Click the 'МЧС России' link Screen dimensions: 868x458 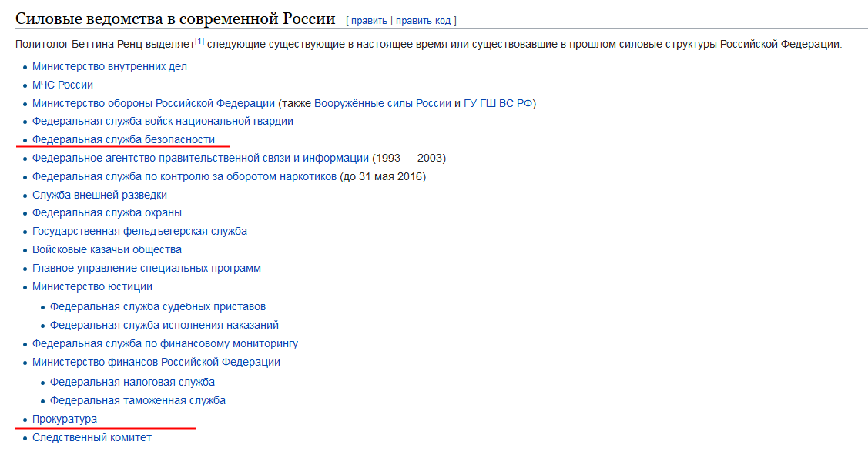point(62,85)
